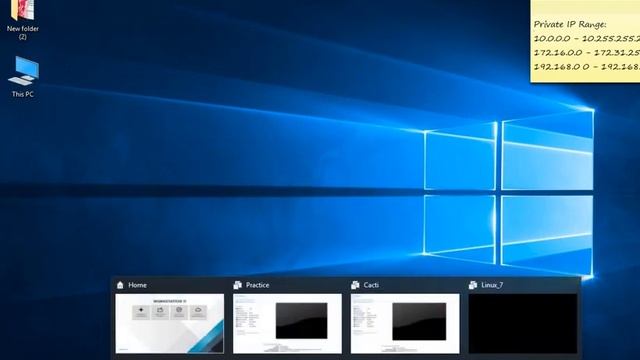
Task: Click the Cacti preview title text
Action: point(371,285)
